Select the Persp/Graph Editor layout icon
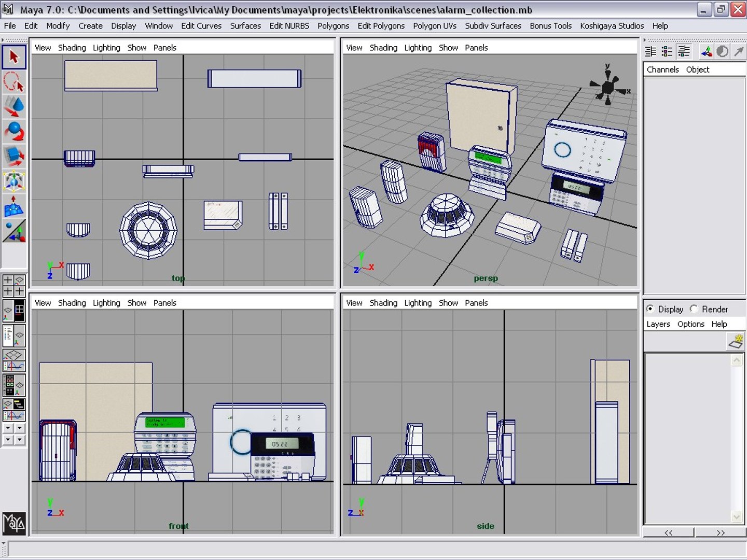 coord(14,360)
